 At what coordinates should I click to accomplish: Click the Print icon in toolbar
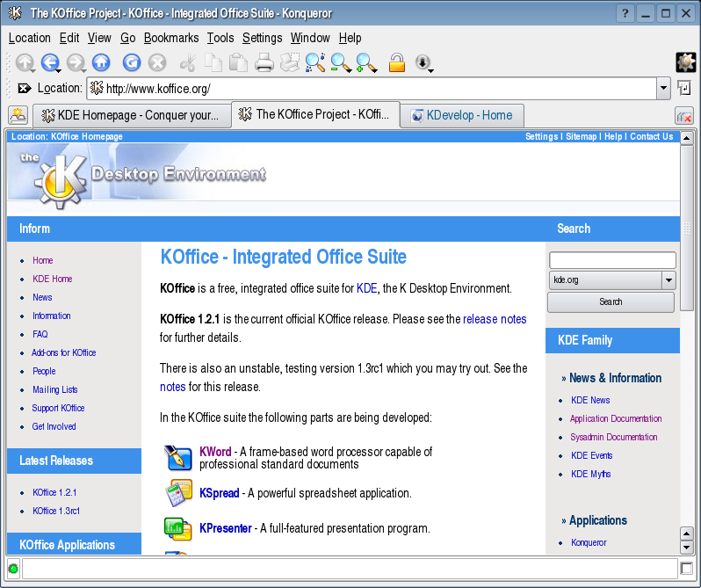[264, 62]
